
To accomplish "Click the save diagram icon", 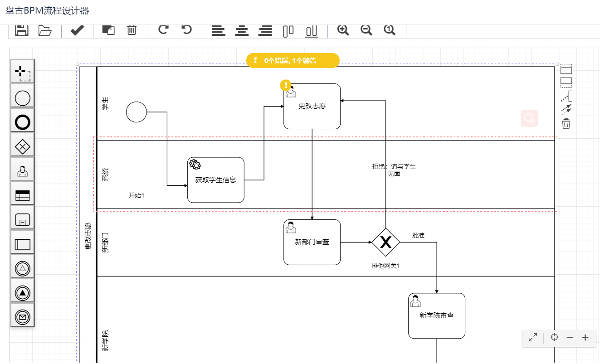I will click(22, 30).
